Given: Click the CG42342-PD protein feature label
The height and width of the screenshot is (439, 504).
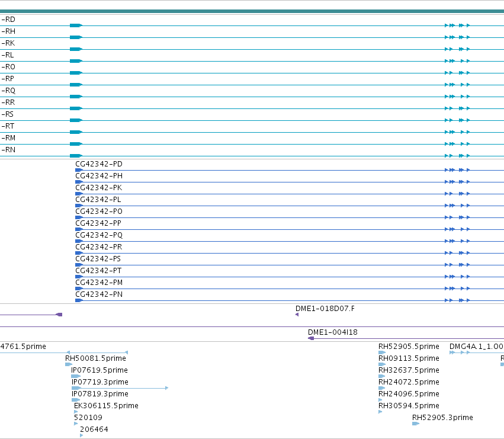Looking at the screenshot, I should point(99,164).
